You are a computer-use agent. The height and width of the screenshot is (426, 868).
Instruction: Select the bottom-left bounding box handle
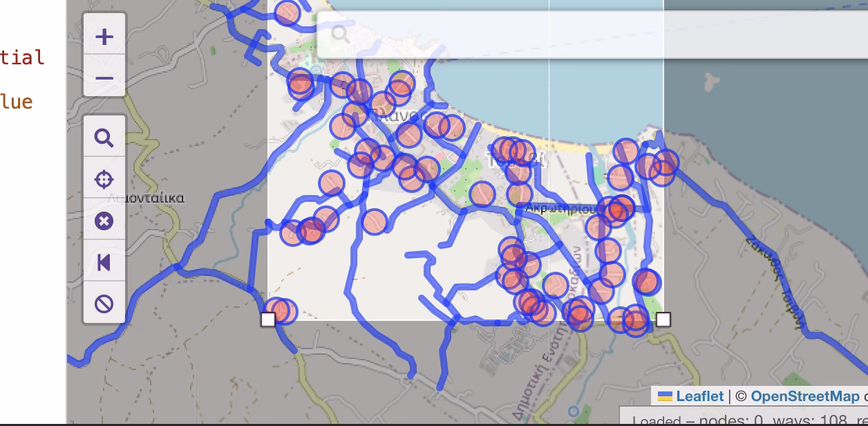(268, 319)
